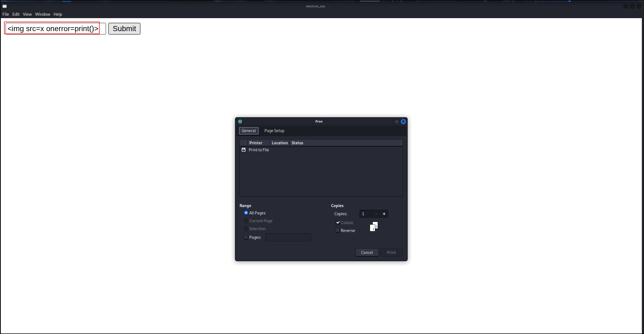Click the Printer column header
The width and height of the screenshot is (644, 334).
(256, 143)
